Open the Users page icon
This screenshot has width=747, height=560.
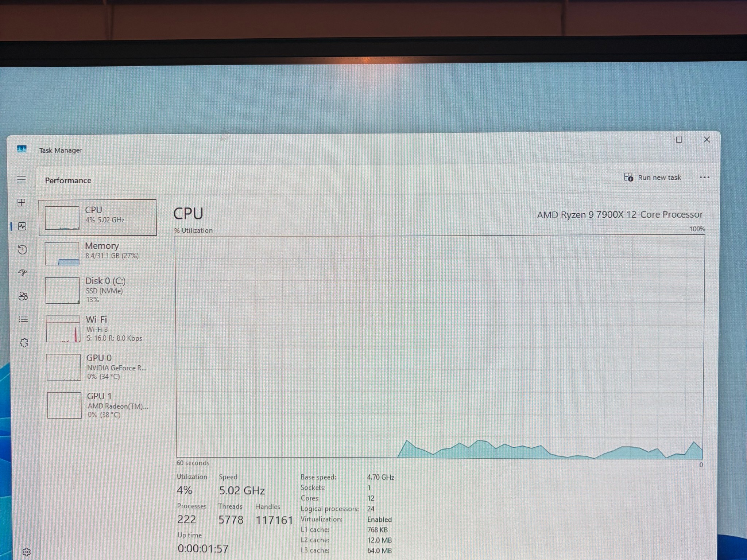pyautogui.click(x=23, y=296)
